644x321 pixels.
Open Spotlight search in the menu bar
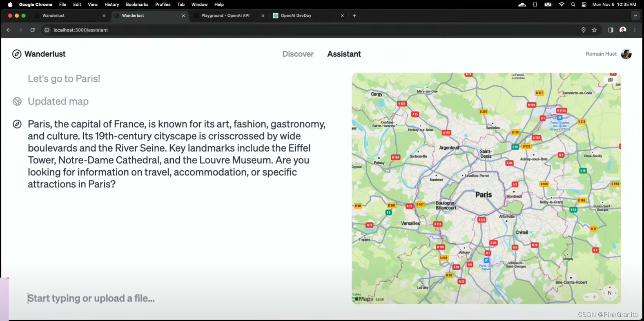click(573, 4)
